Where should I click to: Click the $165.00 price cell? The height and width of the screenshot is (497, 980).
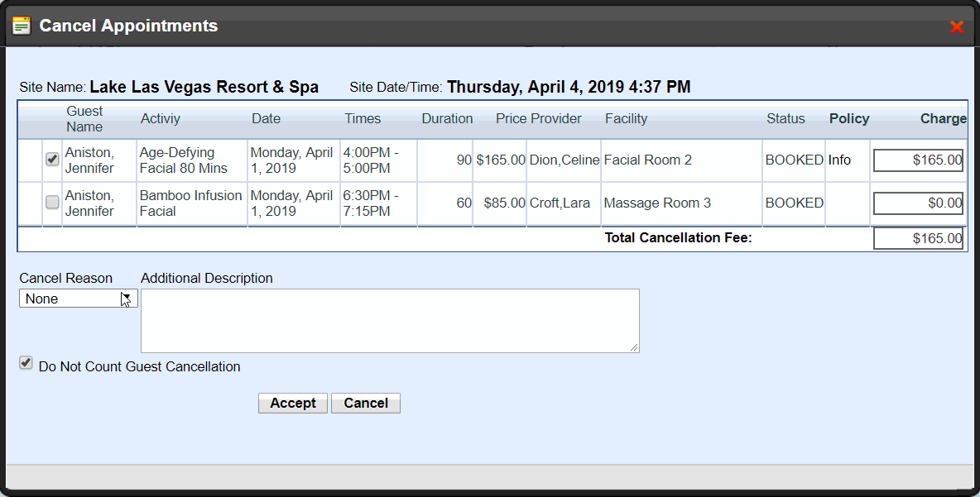pos(501,160)
